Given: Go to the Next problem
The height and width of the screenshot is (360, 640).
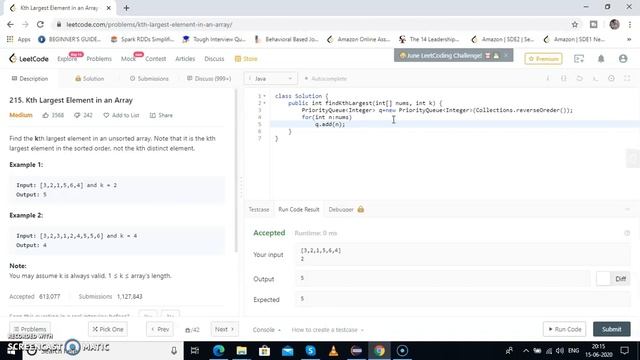Looking at the screenshot, I should tap(224, 329).
